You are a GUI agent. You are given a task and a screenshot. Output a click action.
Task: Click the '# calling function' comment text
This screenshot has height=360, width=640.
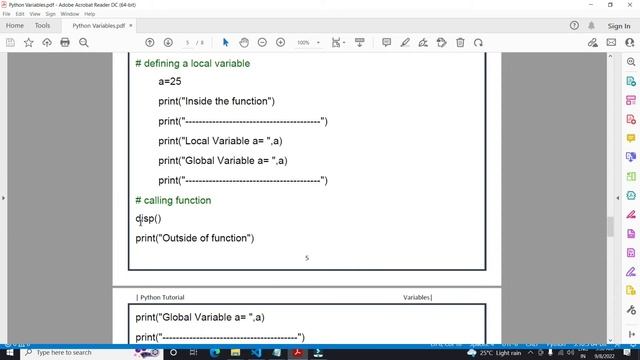pyautogui.click(x=173, y=200)
